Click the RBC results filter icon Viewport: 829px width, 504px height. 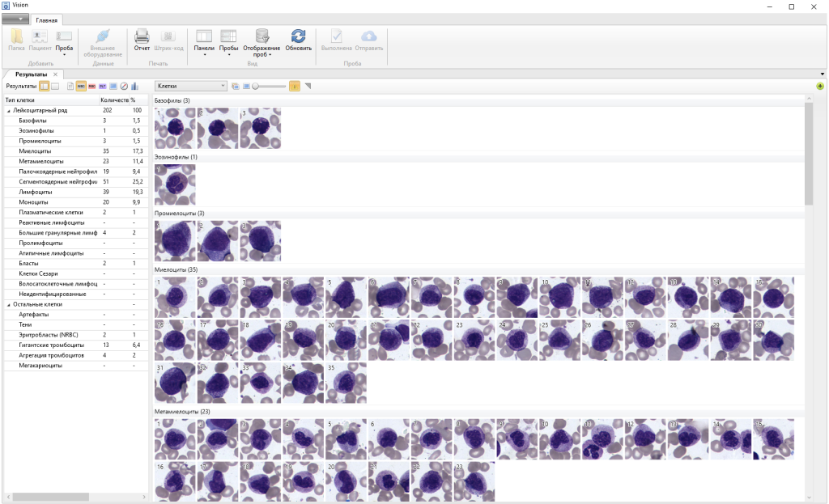tap(91, 86)
